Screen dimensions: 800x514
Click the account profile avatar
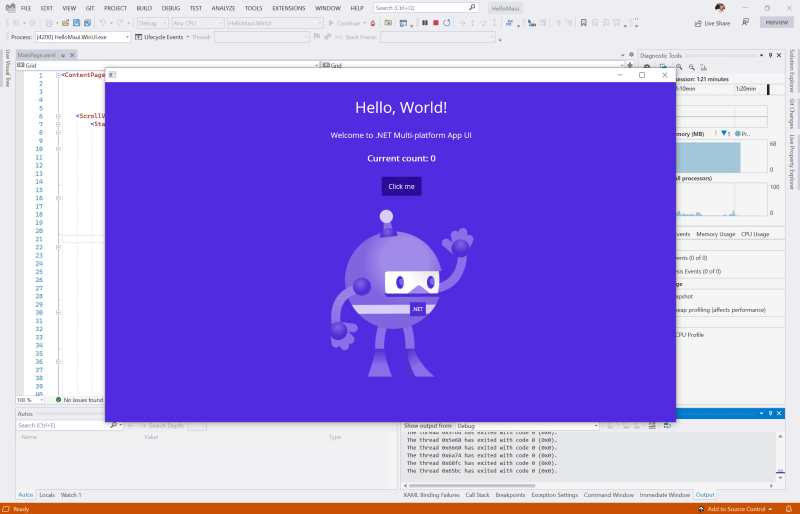(x=720, y=8)
